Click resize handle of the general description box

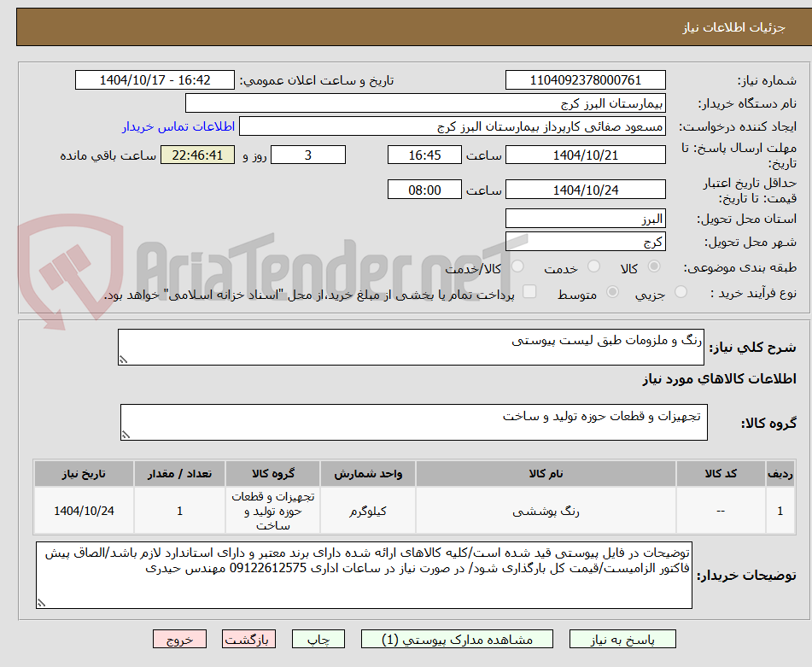tap(123, 360)
